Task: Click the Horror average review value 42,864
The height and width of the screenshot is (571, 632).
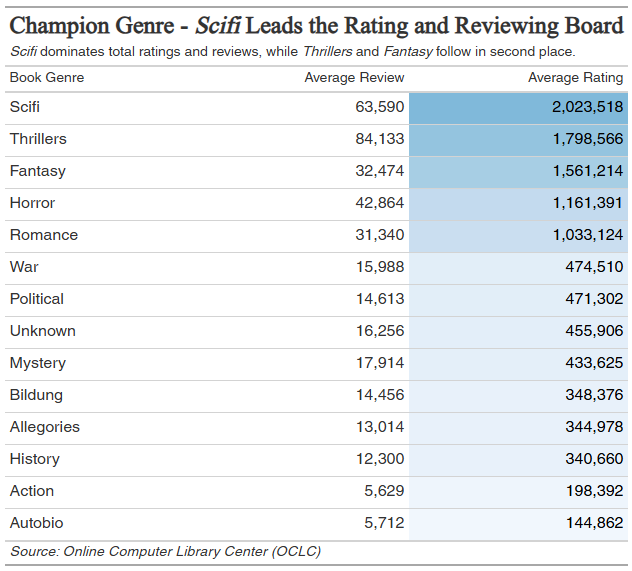Action: click(379, 203)
